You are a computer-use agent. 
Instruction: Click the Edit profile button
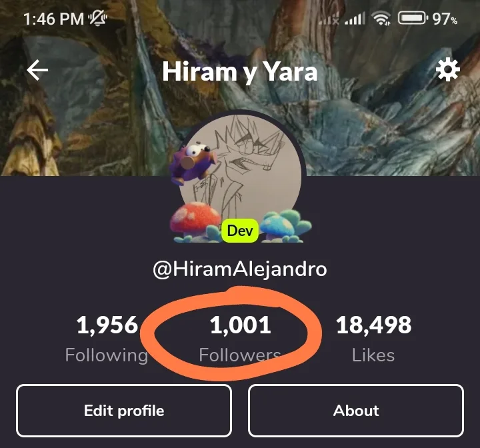124,411
